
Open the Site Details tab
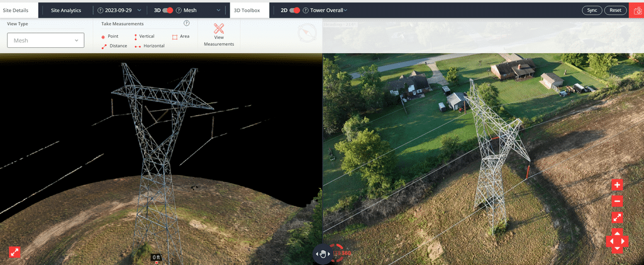pos(16,10)
